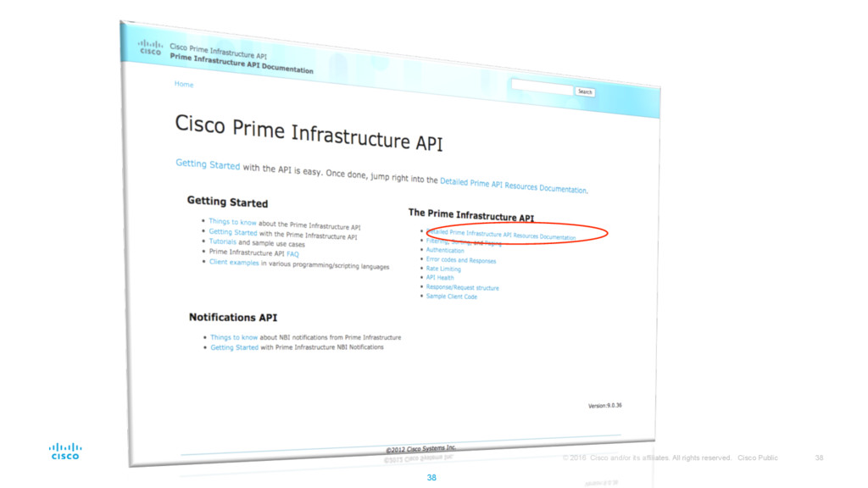
Task: Open the Sample Client Code link
Action: 451,296
